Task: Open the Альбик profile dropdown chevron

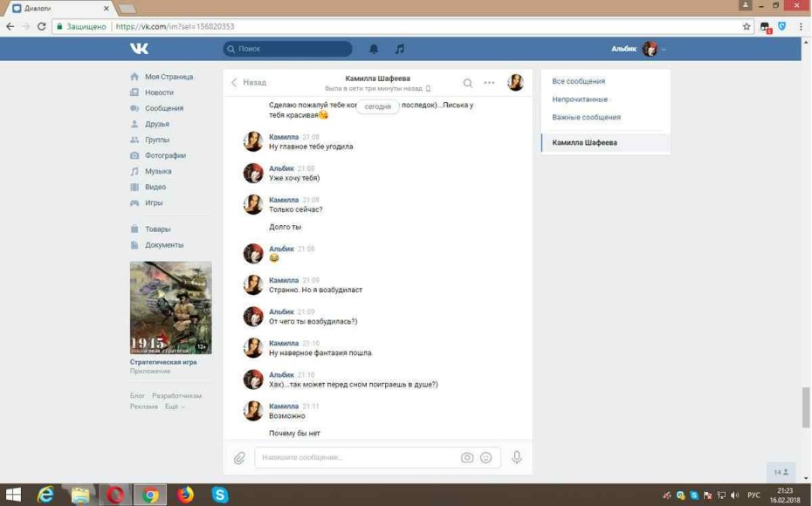Action: (663, 50)
